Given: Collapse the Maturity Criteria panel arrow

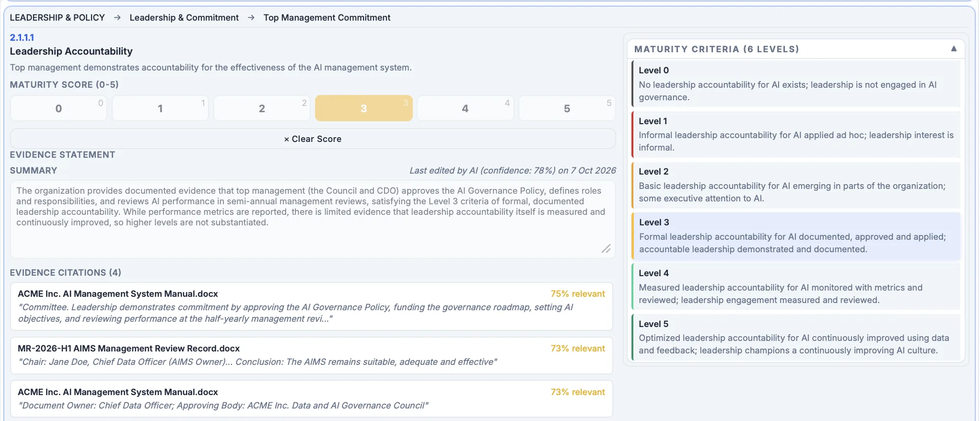Looking at the screenshot, I should 954,49.
